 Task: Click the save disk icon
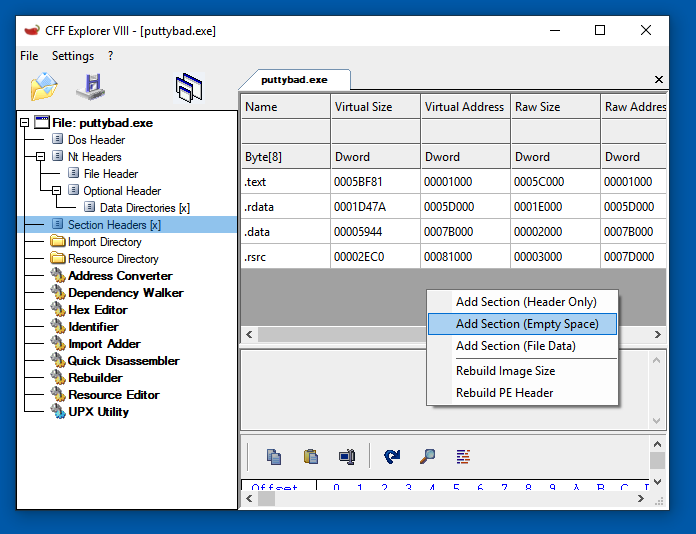pyautogui.click(x=91, y=87)
